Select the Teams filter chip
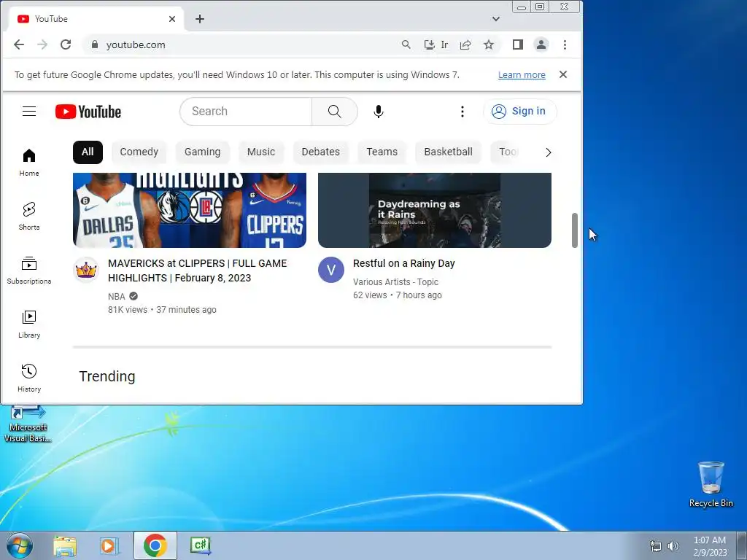This screenshot has width=747, height=560. 382,152
